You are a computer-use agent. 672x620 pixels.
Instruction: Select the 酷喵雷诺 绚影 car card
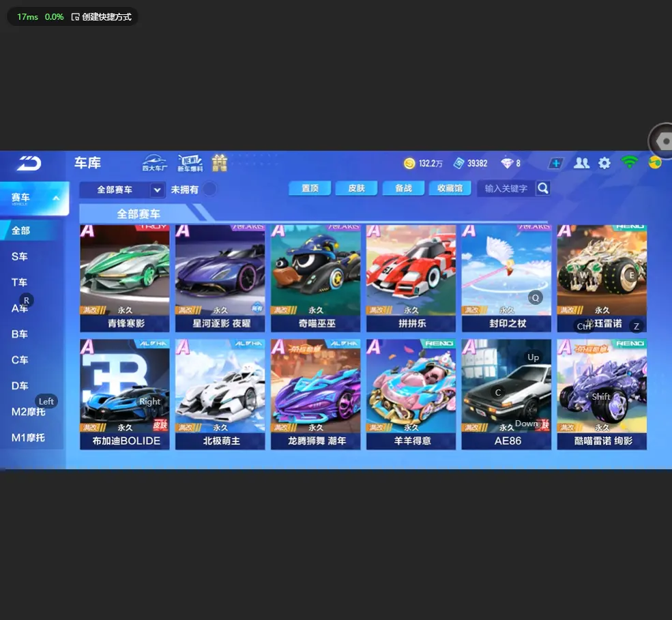pos(602,395)
